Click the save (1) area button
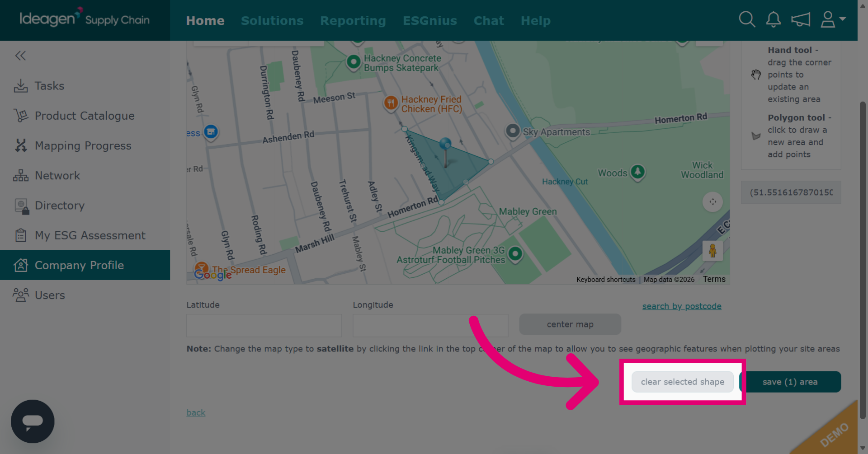The width and height of the screenshot is (868, 454). [x=790, y=382]
